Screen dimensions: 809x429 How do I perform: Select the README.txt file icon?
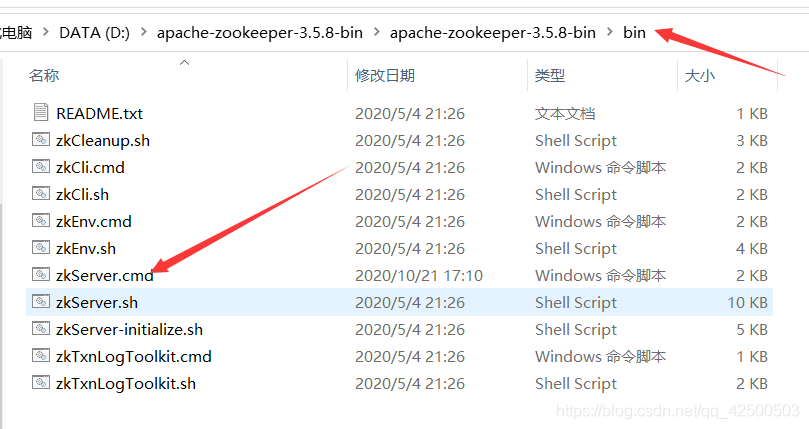[41, 113]
